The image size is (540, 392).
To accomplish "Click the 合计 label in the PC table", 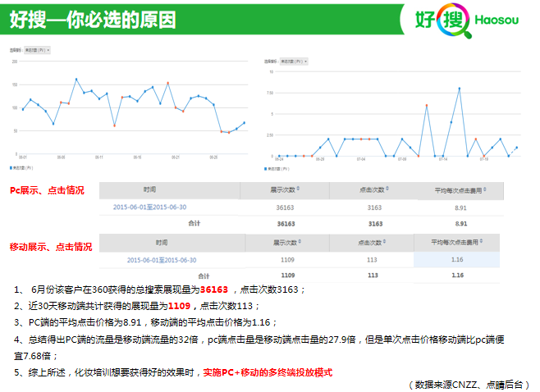I will 194,223.
